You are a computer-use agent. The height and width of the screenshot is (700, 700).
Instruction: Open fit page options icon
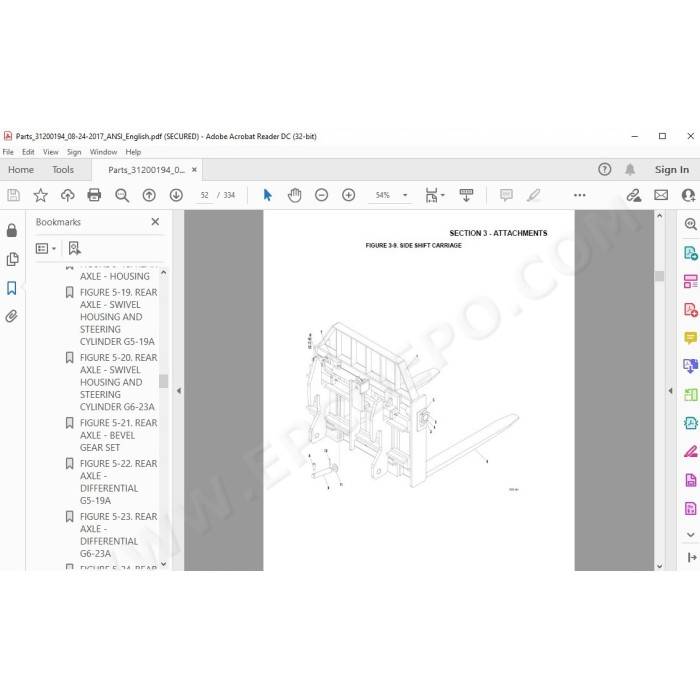pos(434,195)
